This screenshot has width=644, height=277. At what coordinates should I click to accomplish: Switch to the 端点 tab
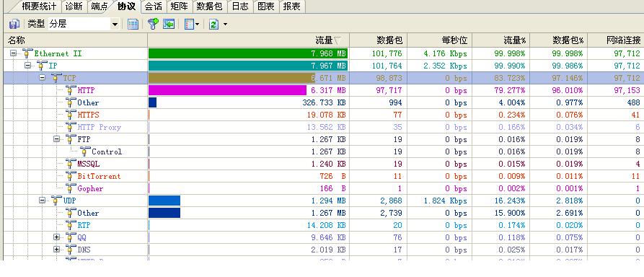point(100,6)
